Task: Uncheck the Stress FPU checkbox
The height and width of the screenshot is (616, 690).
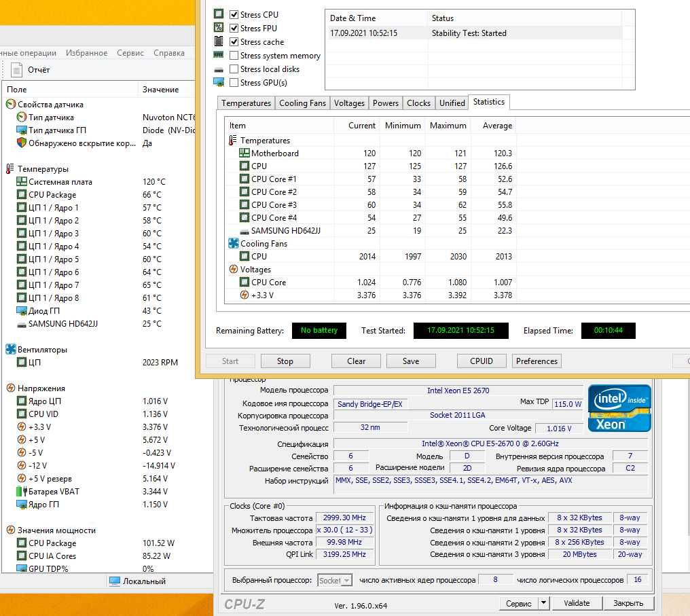Action: coord(234,28)
